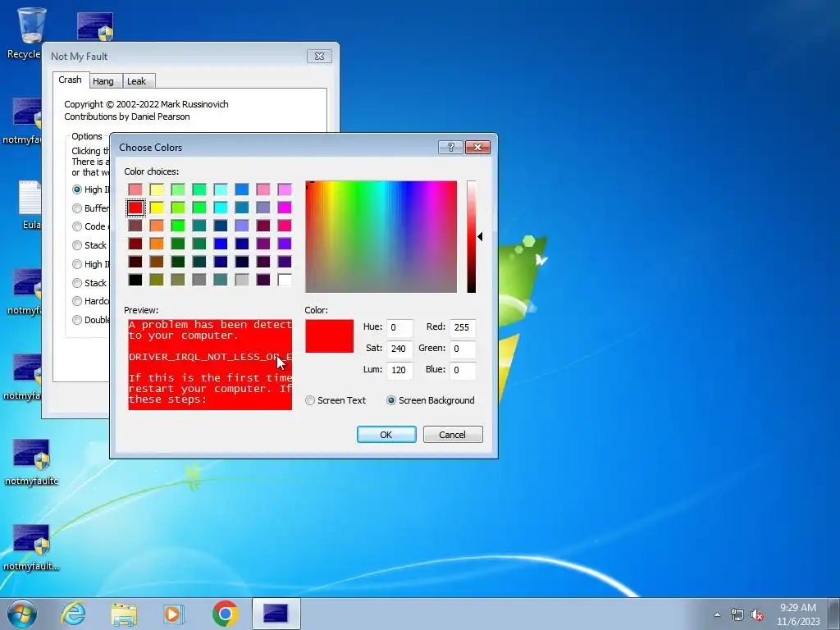Open the Windows Start menu

click(21, 614)
